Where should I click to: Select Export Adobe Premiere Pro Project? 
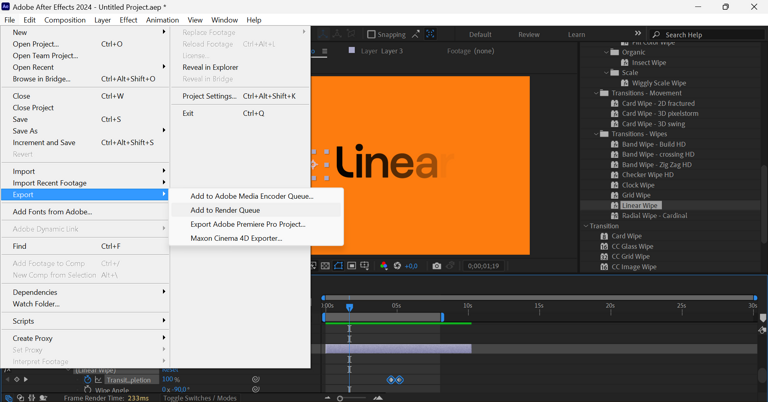click(256, 224)
